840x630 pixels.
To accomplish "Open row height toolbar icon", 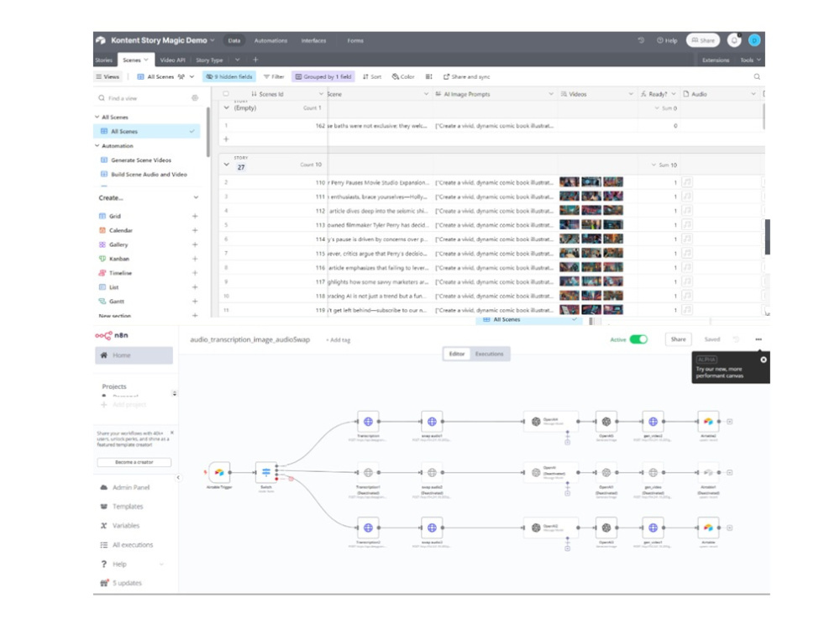I will (429, 76).
